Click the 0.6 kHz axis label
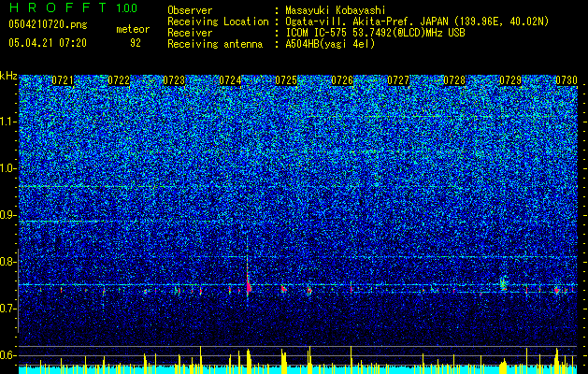The image size is (588, 374). pos(8,355)
